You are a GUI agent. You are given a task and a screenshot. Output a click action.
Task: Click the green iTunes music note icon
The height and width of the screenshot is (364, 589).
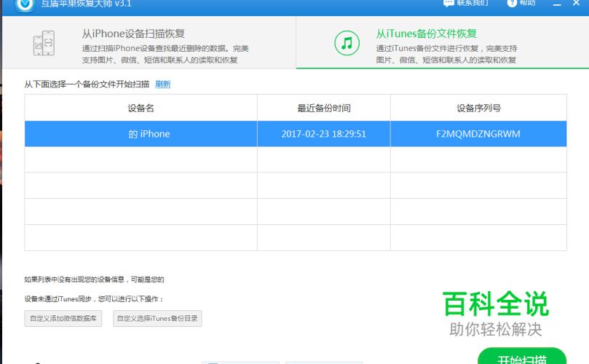click(x=347, y=43)
